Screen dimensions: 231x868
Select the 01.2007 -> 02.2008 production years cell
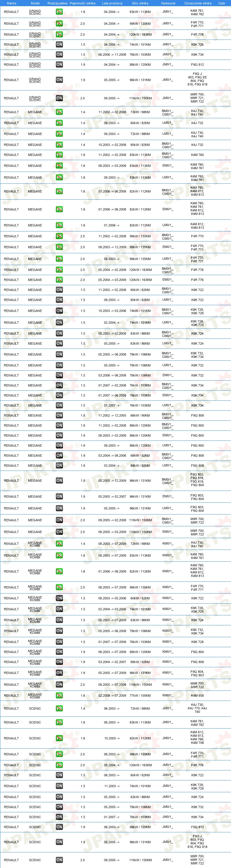pos(112,385)
